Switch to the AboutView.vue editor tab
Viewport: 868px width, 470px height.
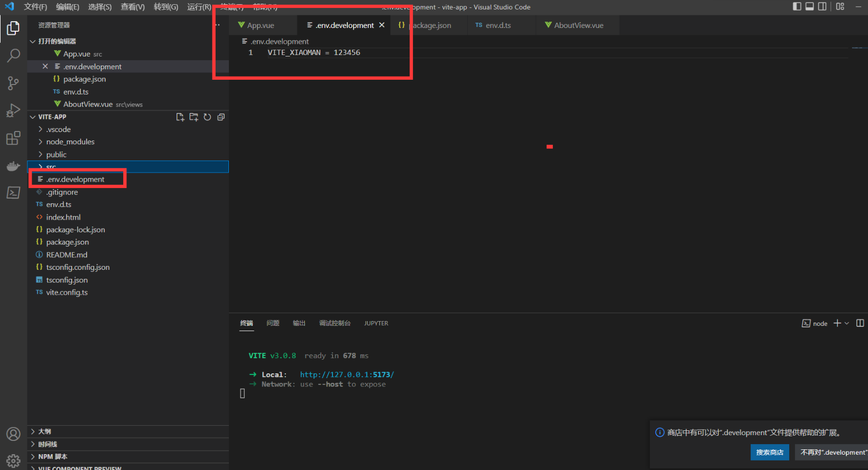[578, 25]
